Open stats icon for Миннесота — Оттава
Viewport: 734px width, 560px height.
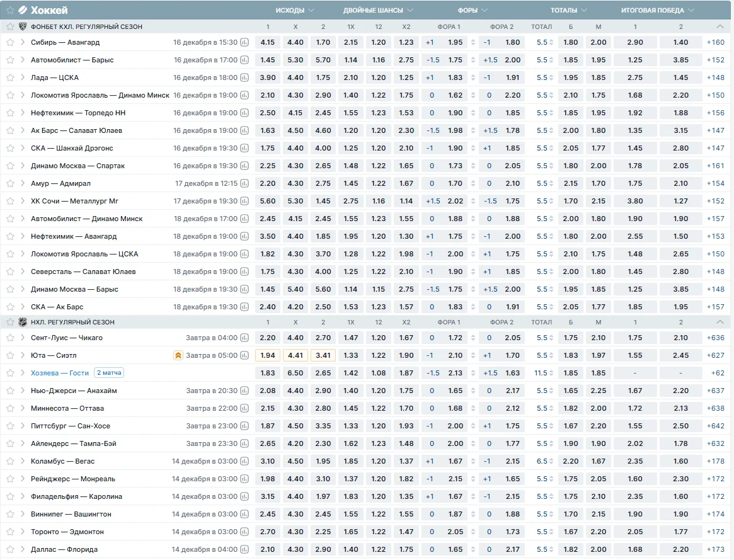pos(244,408)
